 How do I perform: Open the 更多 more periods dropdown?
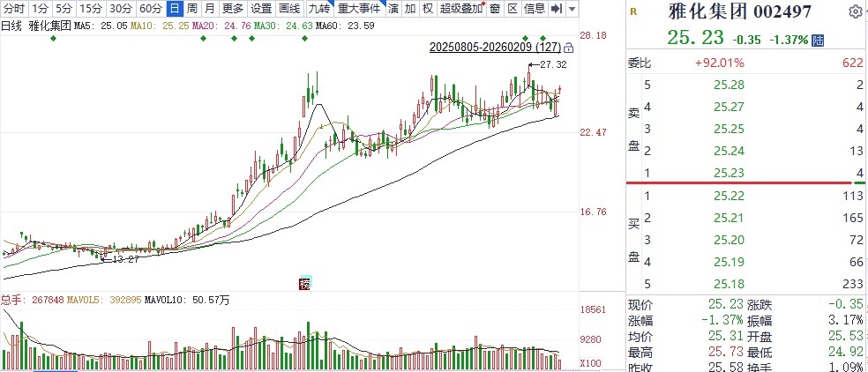(x=233, y=9)
